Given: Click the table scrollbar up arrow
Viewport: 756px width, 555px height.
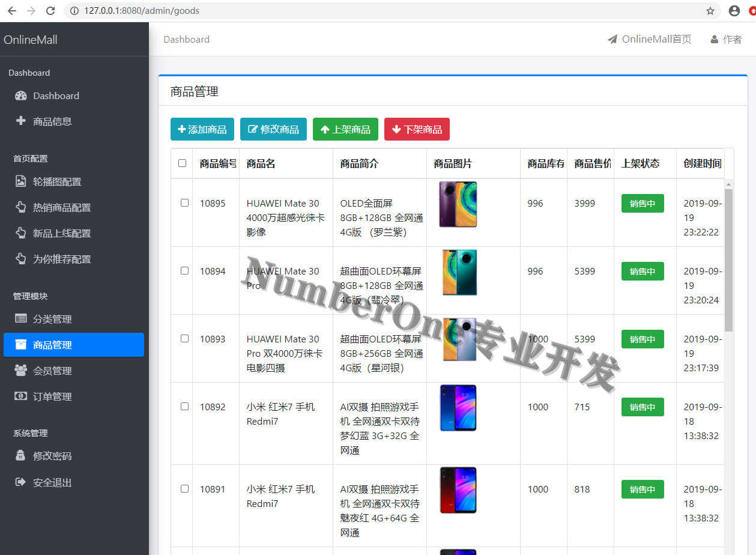Looking at the screenshot, I should coord(729,184).
